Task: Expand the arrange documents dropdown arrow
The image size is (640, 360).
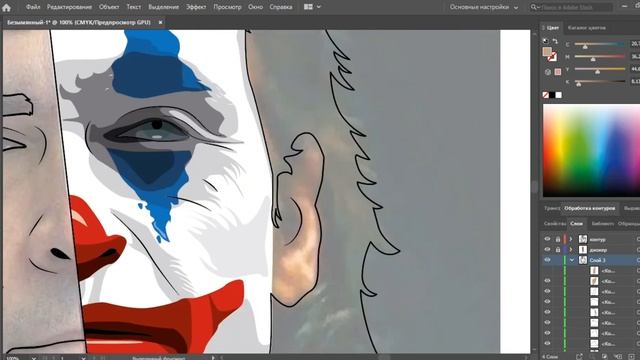Action: pyautogui.click(x=319, y=7)
